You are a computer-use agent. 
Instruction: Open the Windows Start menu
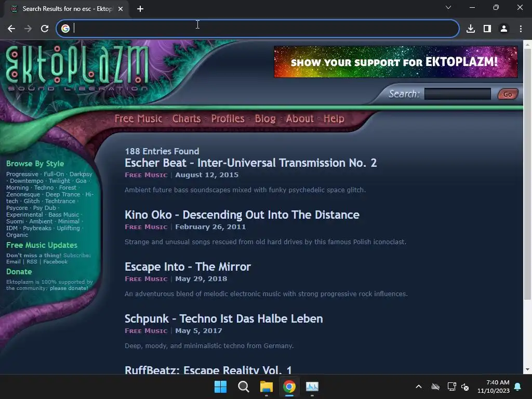[x=220, y=387]
